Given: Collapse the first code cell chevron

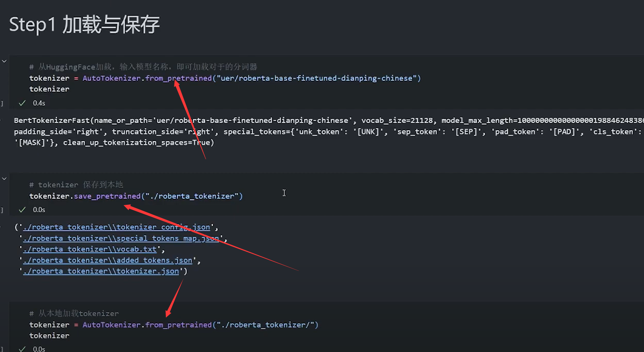Looking at the screenshot, I should [x=4, y=61].
